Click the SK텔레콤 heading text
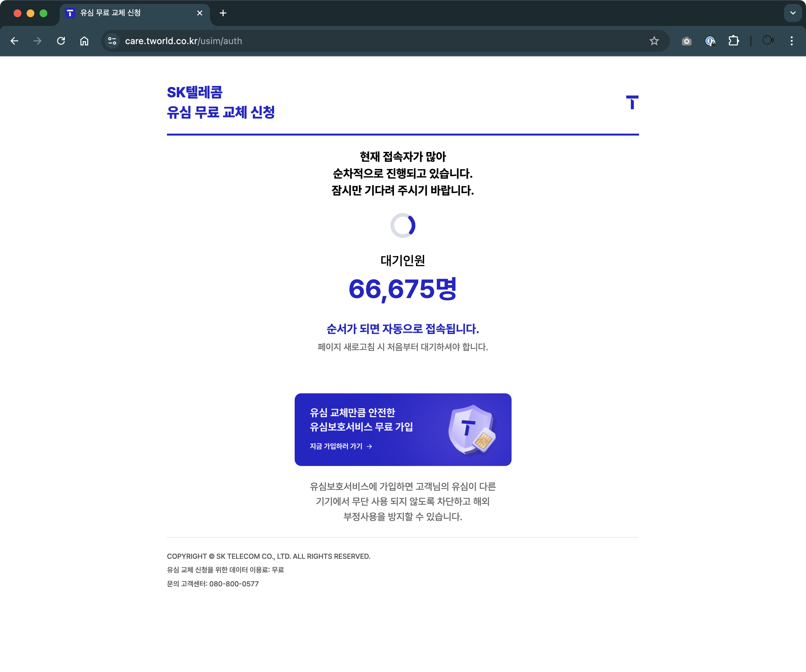The height and width of the screenshot is (672, 806). 195,92
